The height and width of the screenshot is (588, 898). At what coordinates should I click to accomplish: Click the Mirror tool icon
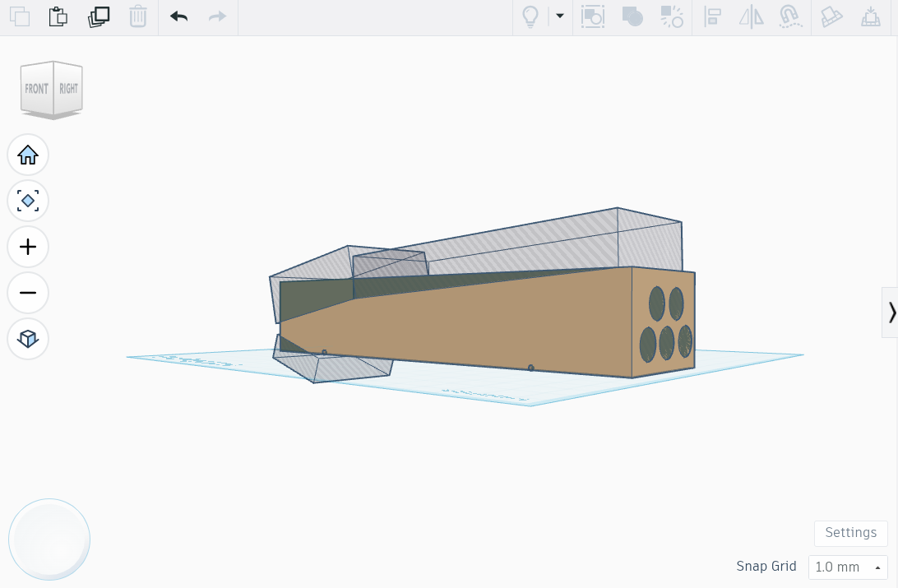coord(752,16)
